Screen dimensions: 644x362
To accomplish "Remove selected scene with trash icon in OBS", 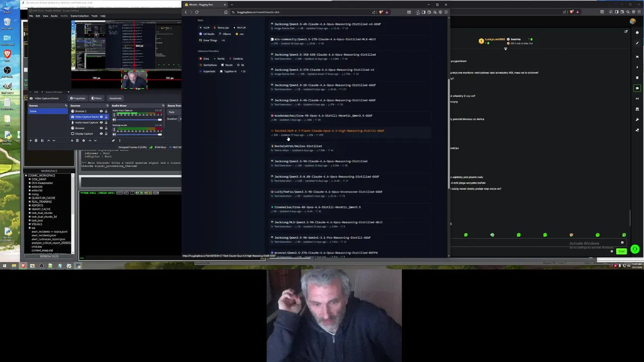I will click(36, 140).
